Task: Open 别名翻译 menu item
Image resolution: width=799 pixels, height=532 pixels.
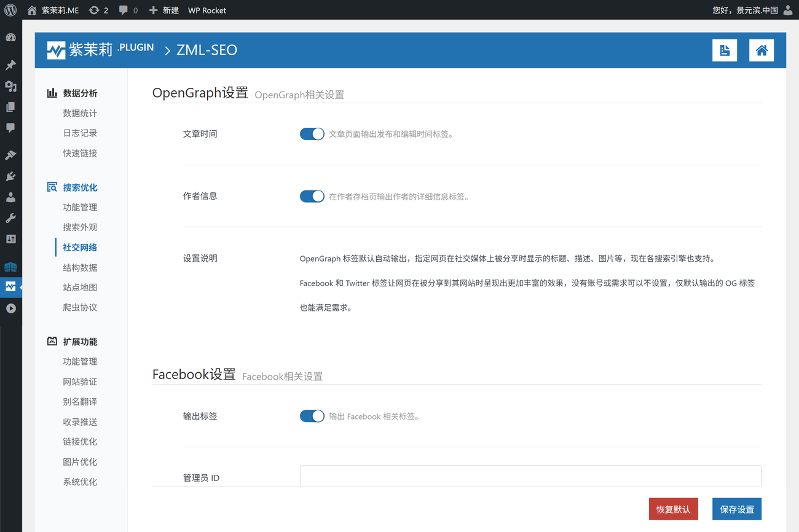Action: pos(80,401)
